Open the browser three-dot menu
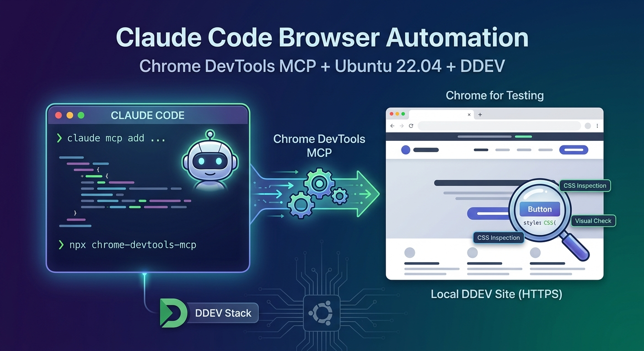The height and width of the screenshot is (351, 644). (x=597, y=126)
